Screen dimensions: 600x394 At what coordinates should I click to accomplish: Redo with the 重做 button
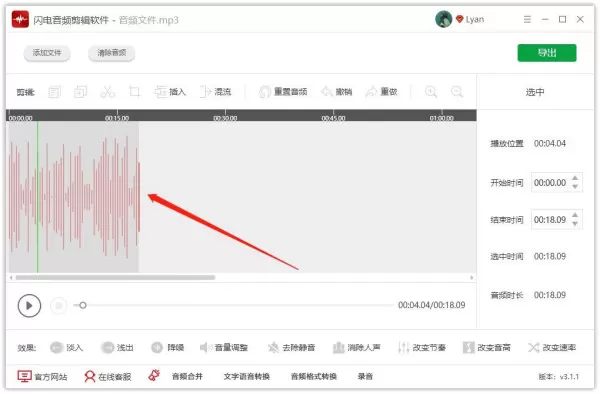pyautogui.click(x=382, y=92)
